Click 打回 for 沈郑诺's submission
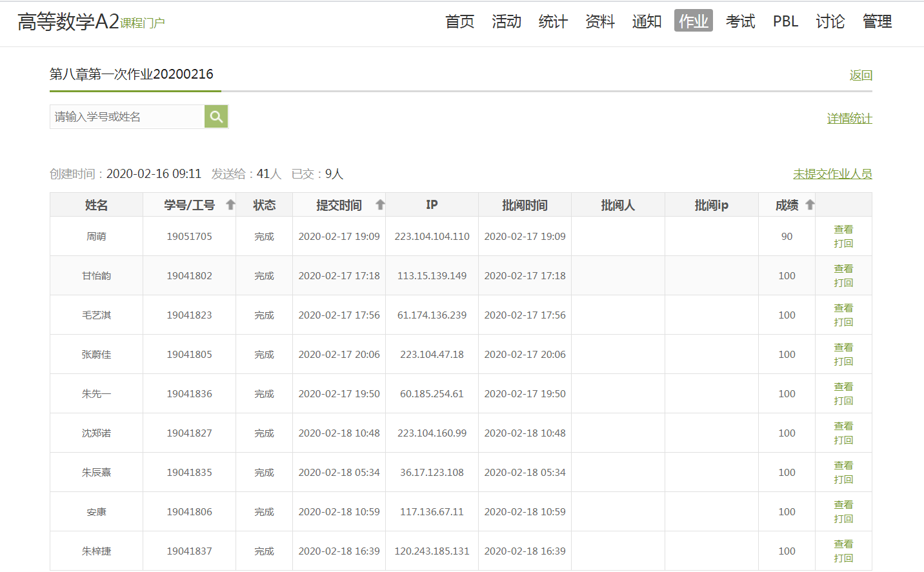Screen dimensions: 924x572 tap(843, 440)
